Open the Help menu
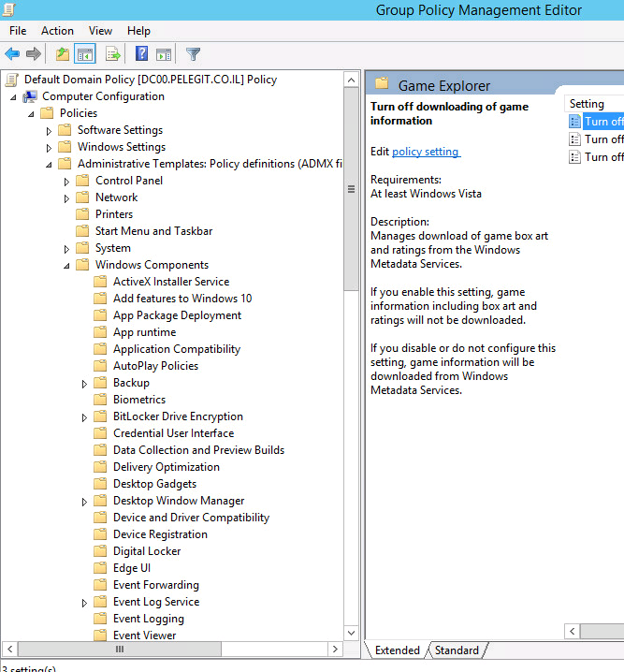624x672 pixels. click(x=138, y=31)
